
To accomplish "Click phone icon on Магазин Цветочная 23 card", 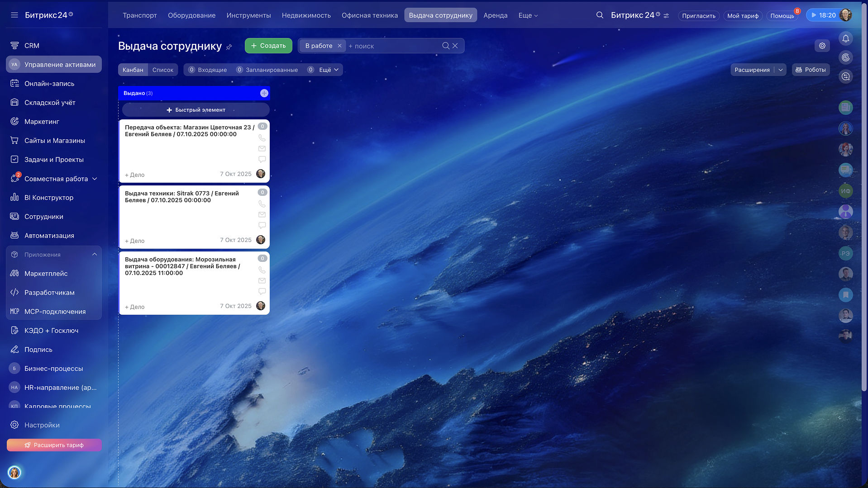I will [x=262, y=138].
